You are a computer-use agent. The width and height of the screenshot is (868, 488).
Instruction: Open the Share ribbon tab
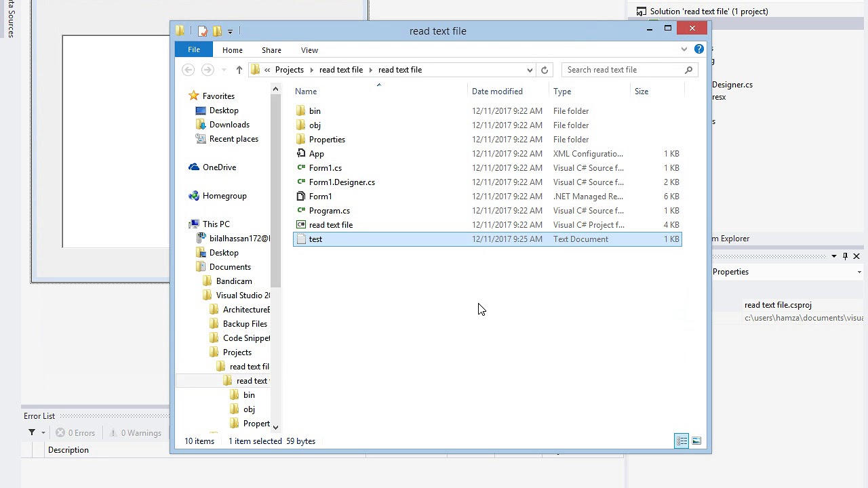pos(271,50)
